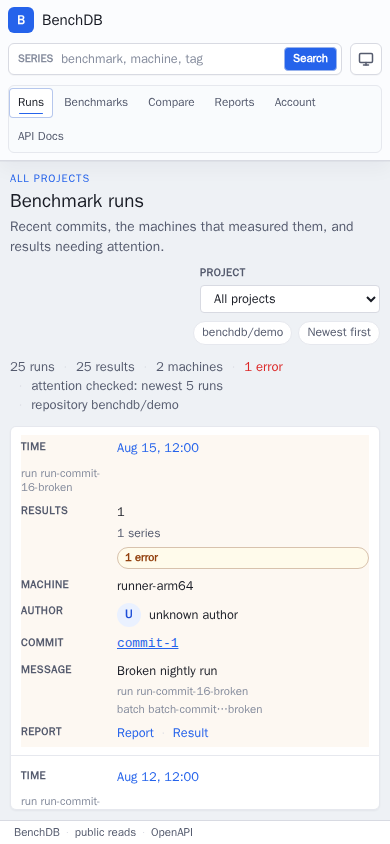Click the runner-arm64 machine value
This screenshot has height=844, width=390.
tap(155, 586)
